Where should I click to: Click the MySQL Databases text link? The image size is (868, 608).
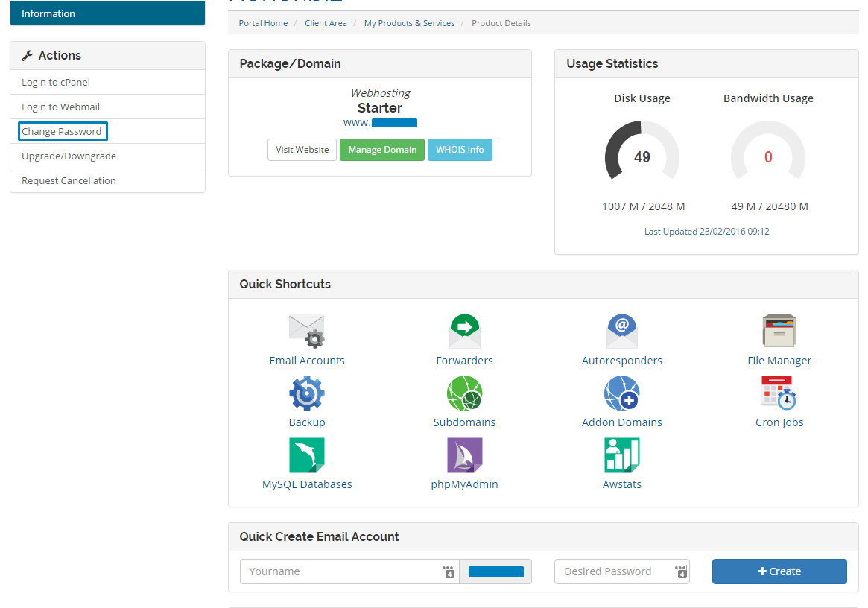[307, 484]
